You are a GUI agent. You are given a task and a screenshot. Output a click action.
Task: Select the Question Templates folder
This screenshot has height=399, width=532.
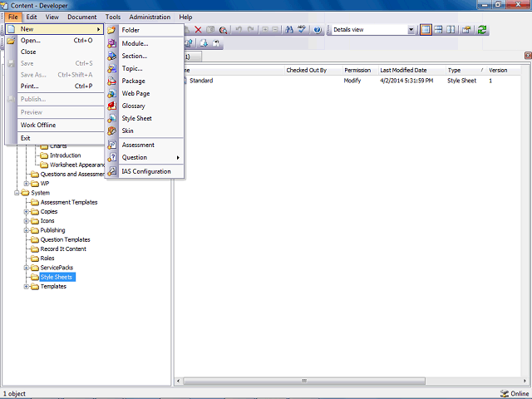pos(65,239)
